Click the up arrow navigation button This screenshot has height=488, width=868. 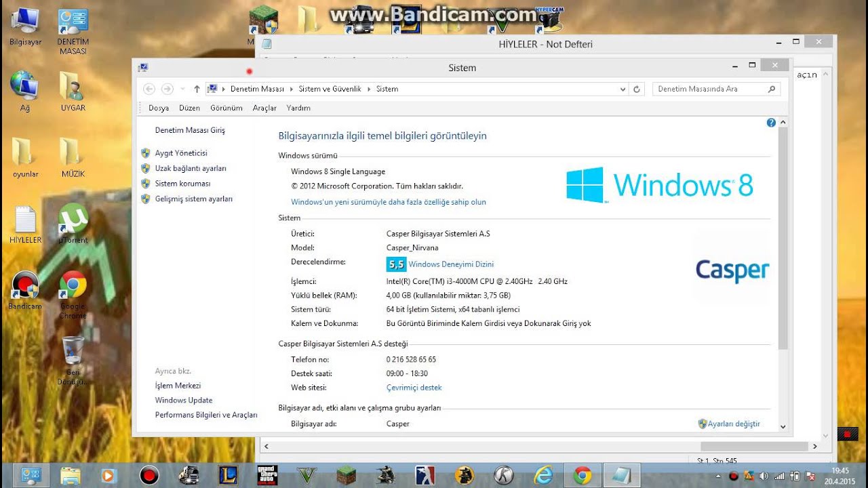[197, 89]
